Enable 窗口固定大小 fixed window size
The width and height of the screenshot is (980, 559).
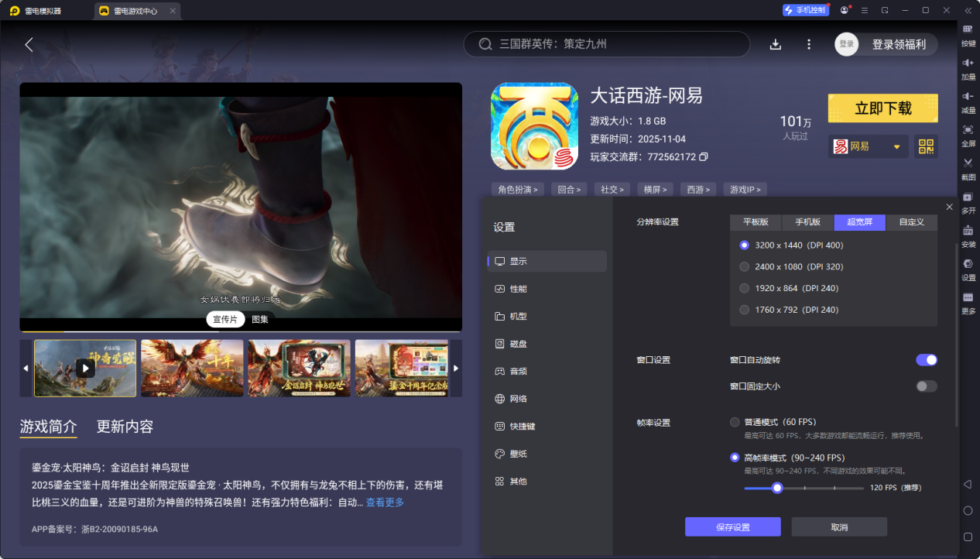point(926,386)
